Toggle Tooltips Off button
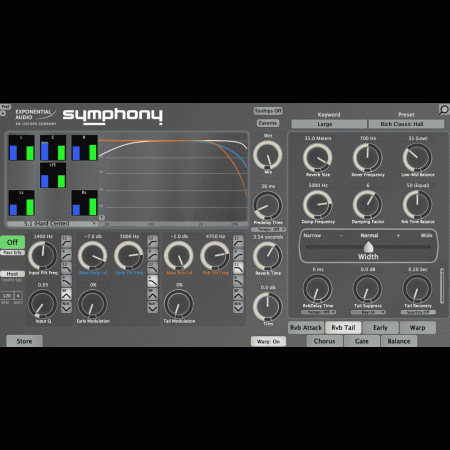This screenshot has width=450, height=450. point(268,111)
